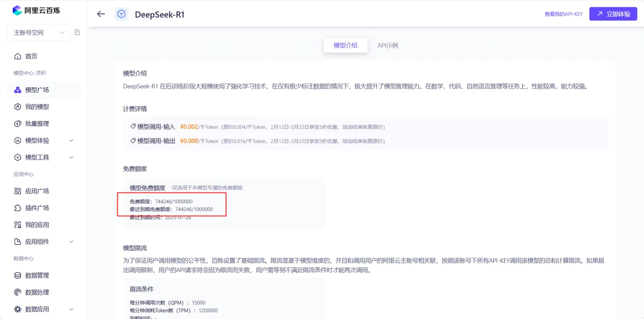This screenshot has width=644, height=319.
Task: Click the 我的应用 sidebar icon
Action: [18, 225]
